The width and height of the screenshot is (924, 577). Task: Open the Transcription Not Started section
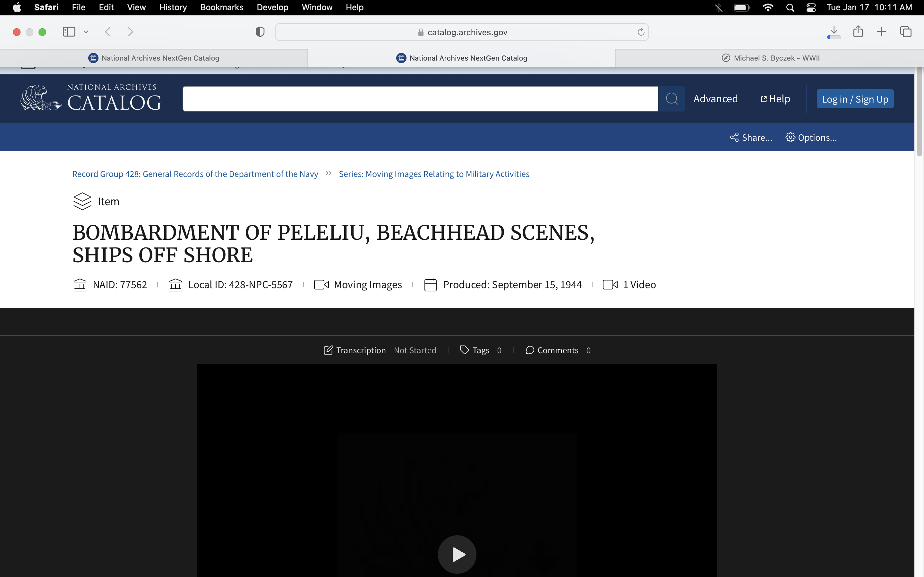[380, 350]
